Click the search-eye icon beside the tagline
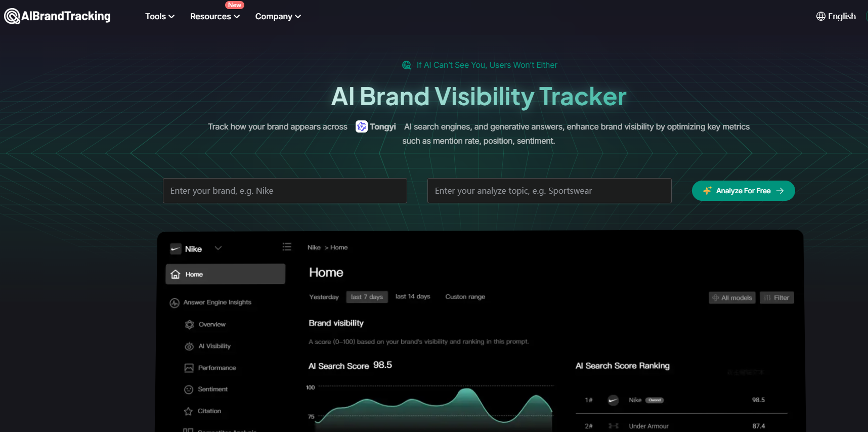Image resolution: width=868 pixels, height=432 pixels. click(406, 65)
